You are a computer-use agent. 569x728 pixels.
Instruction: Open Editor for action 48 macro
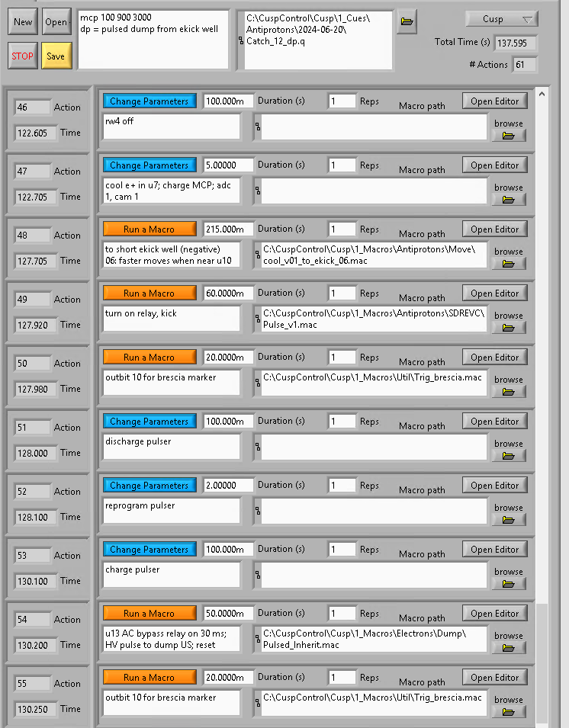point(495,229)
